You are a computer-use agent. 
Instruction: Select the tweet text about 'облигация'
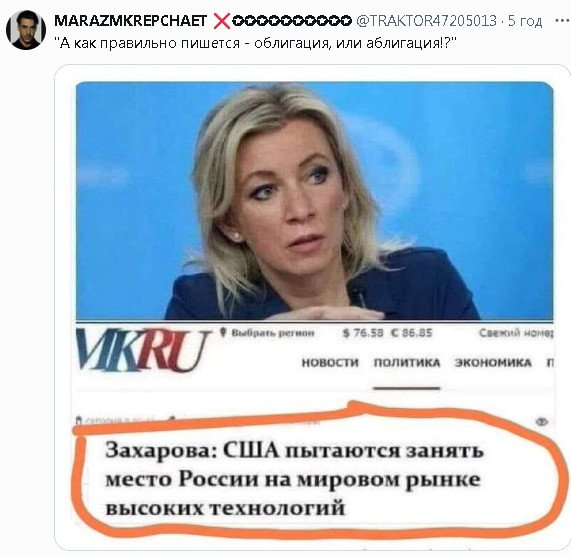(255, 43)
